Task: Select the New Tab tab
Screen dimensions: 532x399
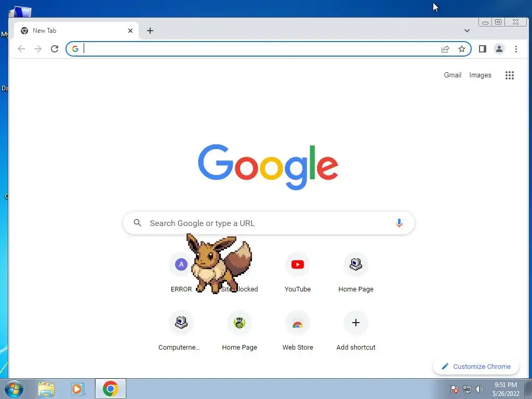Action: tap(76, 31)
